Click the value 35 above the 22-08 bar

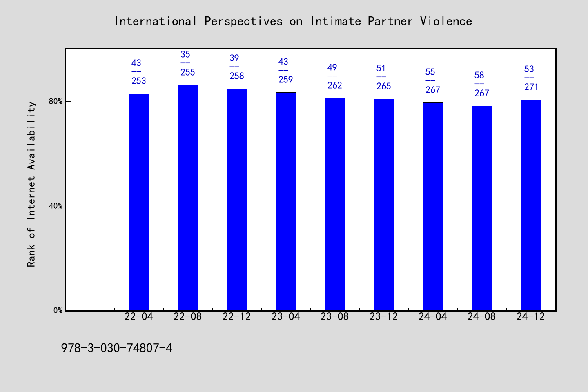pos(185,54)
